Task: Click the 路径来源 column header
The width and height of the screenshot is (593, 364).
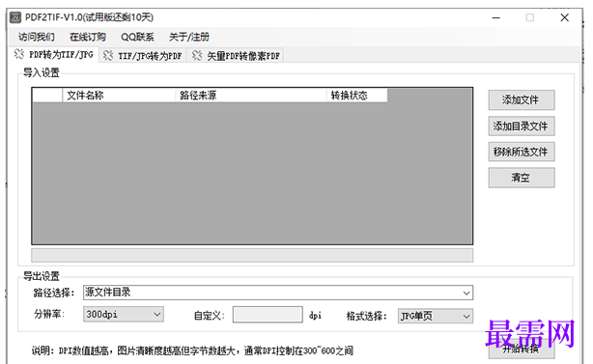Action: [x=251, y=96]
